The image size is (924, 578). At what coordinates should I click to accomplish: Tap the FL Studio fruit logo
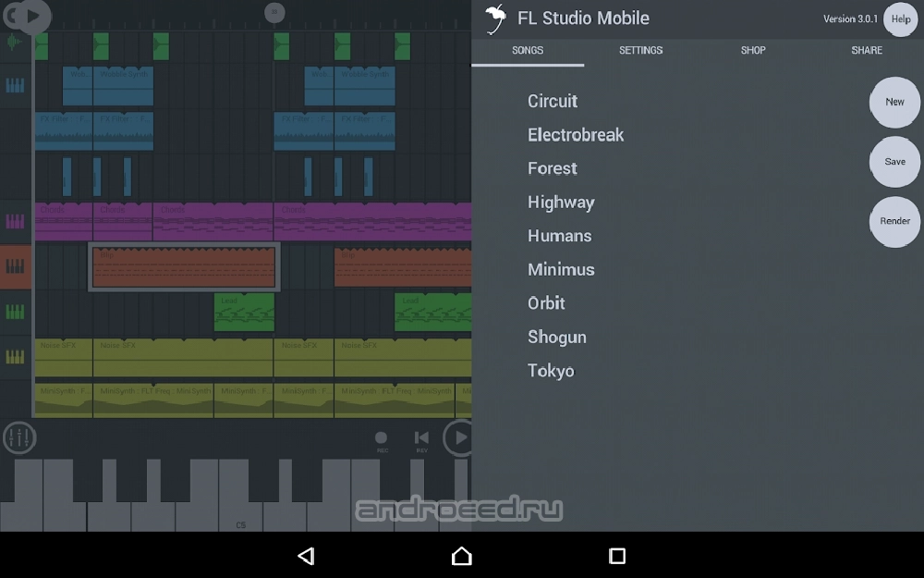click(496, 18)
